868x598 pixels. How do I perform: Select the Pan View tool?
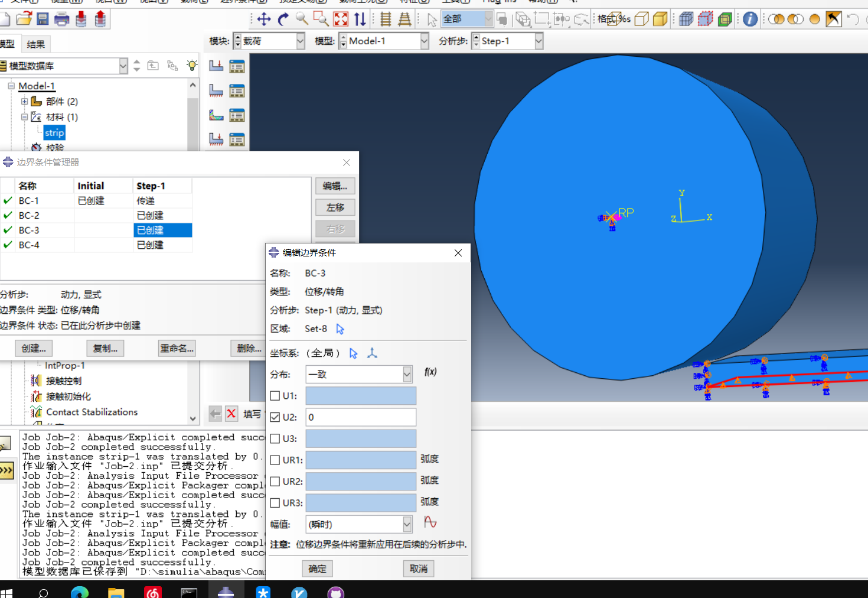point(264,19)
